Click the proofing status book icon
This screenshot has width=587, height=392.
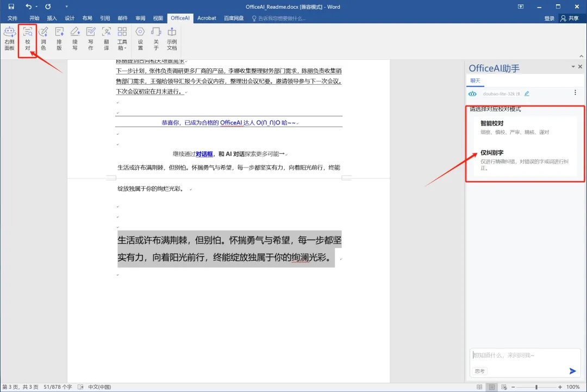(80, 387)
